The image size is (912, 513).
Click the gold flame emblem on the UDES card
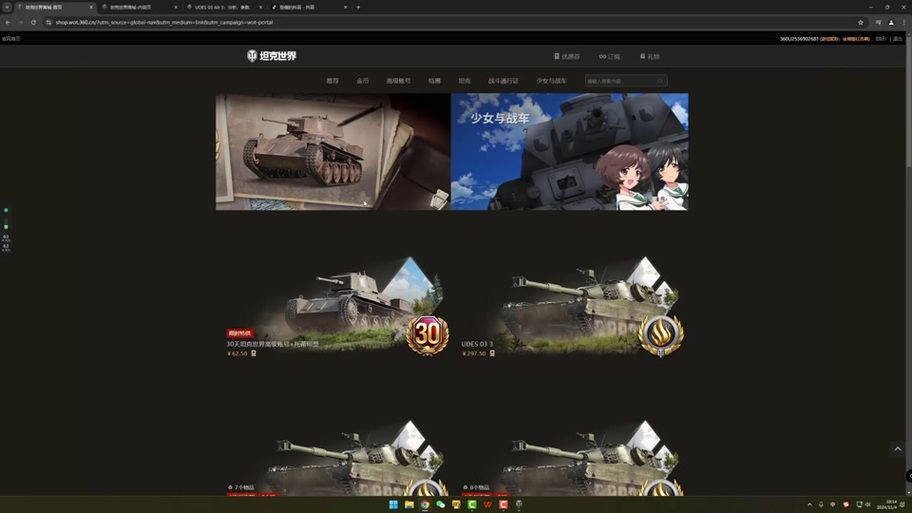click(661, 336)
